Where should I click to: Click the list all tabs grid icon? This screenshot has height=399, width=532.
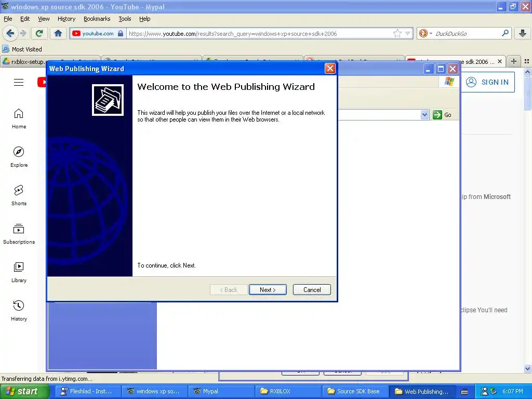527,61
